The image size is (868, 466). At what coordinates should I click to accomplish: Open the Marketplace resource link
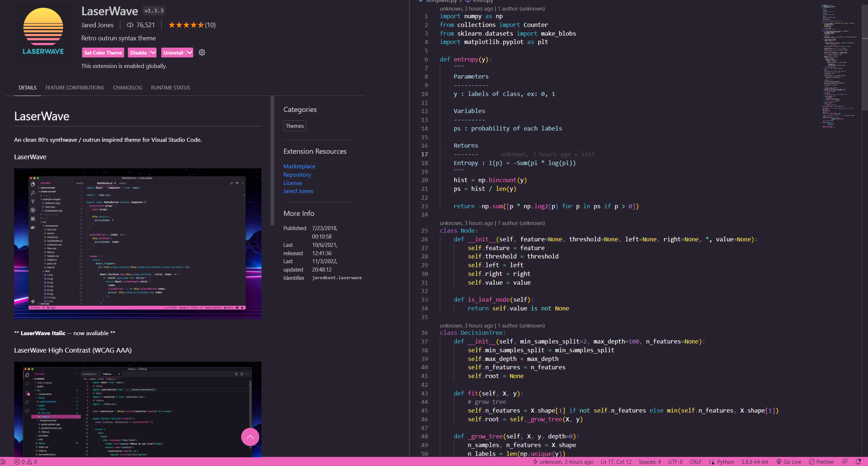299,166
